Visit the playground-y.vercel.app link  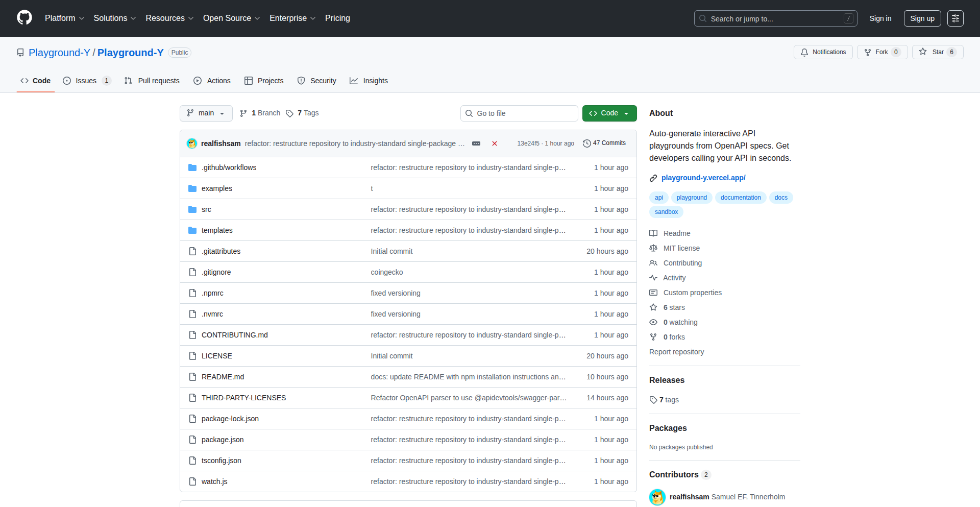[x=703, y=178]
